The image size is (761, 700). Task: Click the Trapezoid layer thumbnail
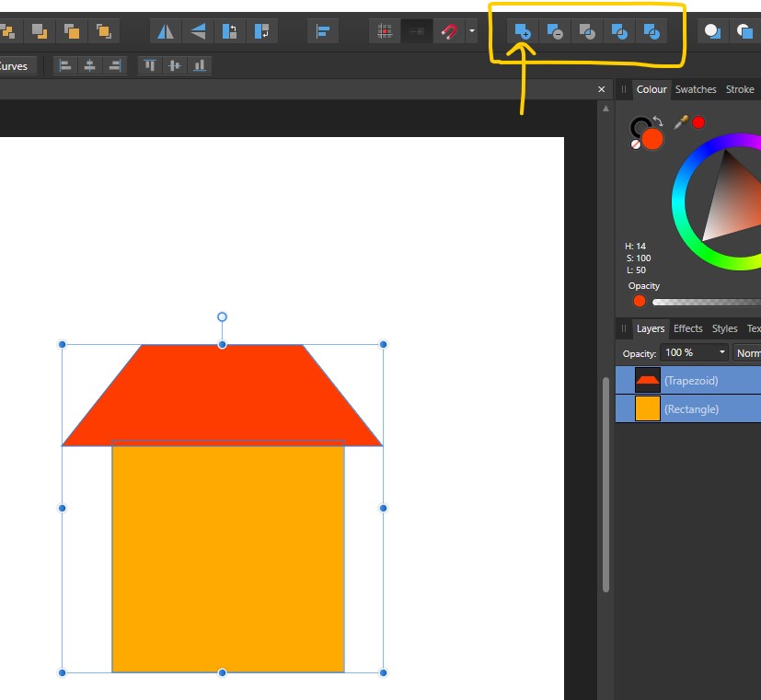pyautogui.click(x=648, y=380)
